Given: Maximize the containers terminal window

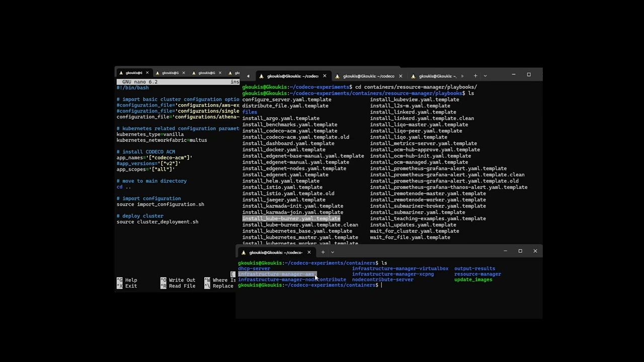Looking at the screenshot, I should pyautogui.click(x=520, y=251).
